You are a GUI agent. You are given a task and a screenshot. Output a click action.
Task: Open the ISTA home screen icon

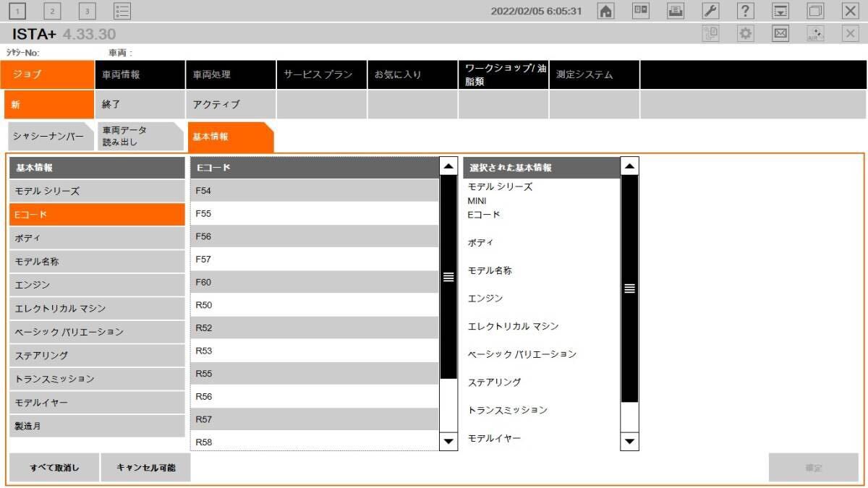pos(606,11)
